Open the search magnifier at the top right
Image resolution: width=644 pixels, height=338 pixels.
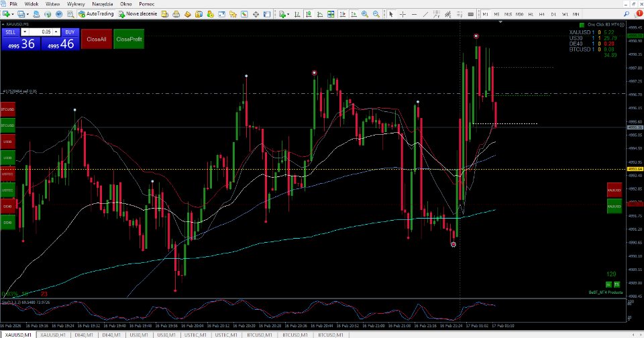[x=627, y=14]
